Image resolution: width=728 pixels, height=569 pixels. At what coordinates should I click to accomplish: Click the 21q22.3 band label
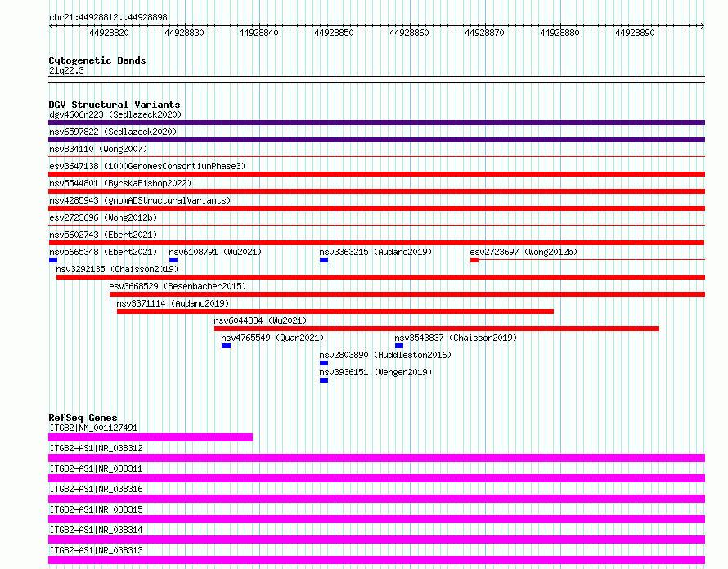(x=66, y=70)
